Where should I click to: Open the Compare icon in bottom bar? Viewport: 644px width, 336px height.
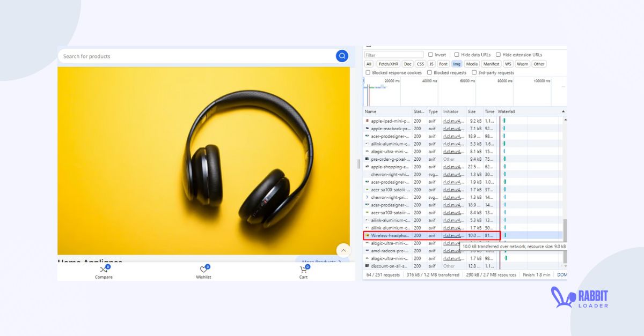click(104, 270)
